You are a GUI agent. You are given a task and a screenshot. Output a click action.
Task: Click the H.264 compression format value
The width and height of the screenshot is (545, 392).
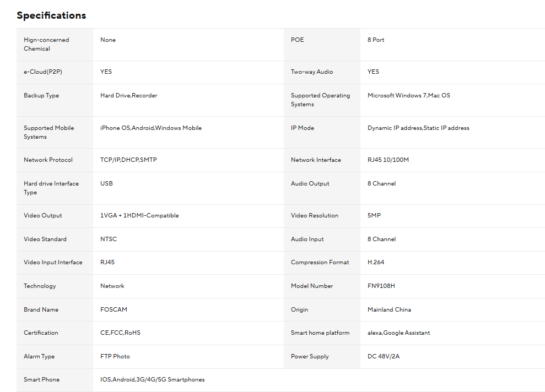[376, 262]
